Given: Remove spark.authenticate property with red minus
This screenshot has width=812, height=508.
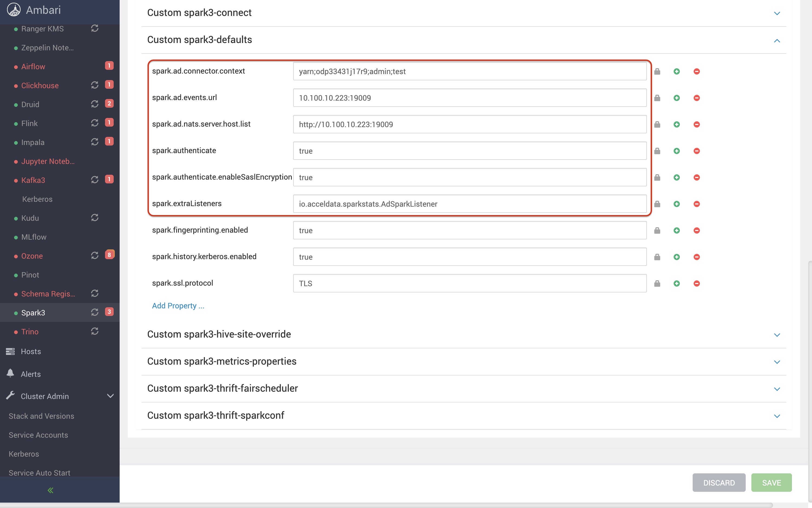Looking at the screenshot, I should (x=697, y=151).
